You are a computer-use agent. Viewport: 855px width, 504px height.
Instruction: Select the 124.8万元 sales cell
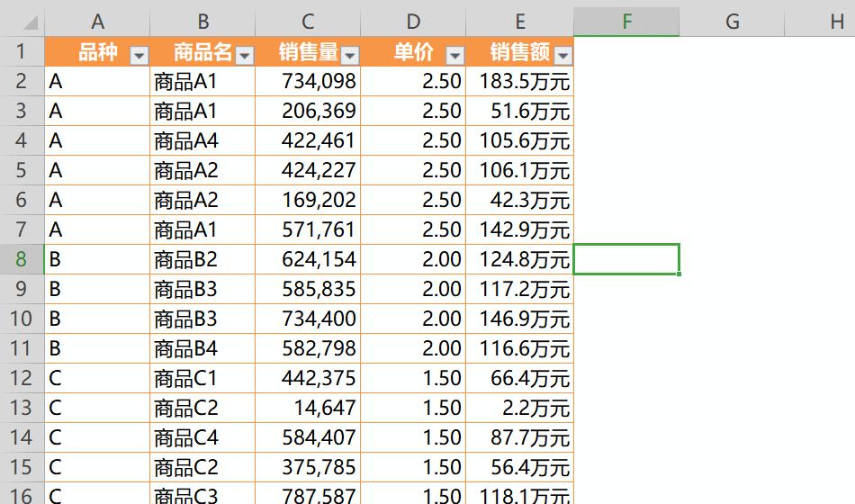[x=519, y=259]
